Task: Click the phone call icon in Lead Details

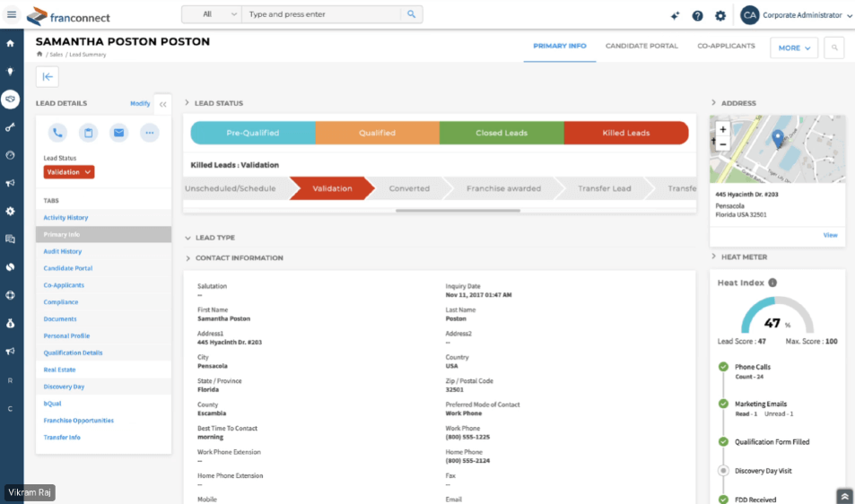Action: coord(57,133)
